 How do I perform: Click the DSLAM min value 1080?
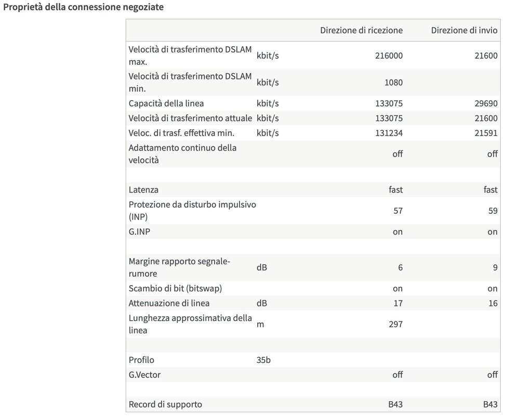394,82
